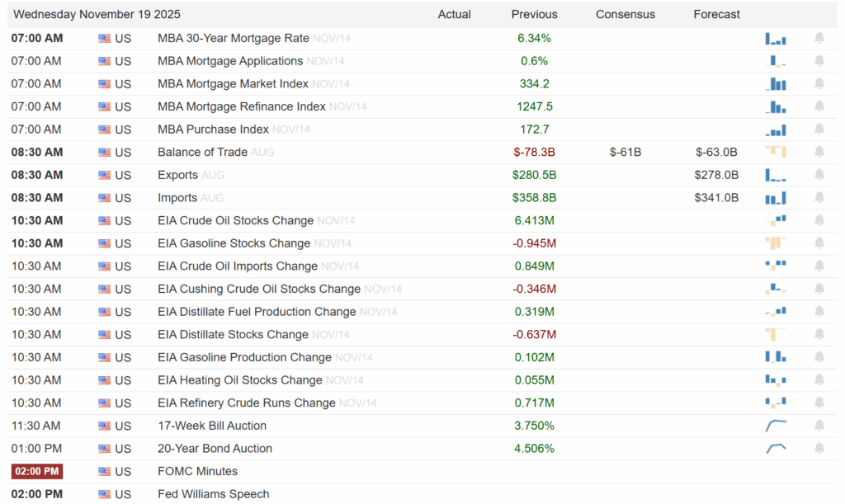
Task: Enable alerts for Imports release
Action: point(819,198)
